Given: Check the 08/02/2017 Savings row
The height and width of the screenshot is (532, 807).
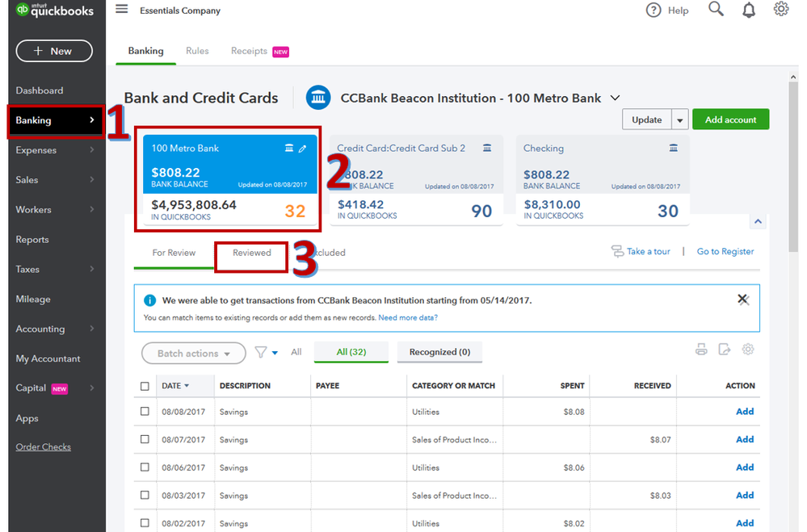Looking at the screenshot, I should [145, 523].
